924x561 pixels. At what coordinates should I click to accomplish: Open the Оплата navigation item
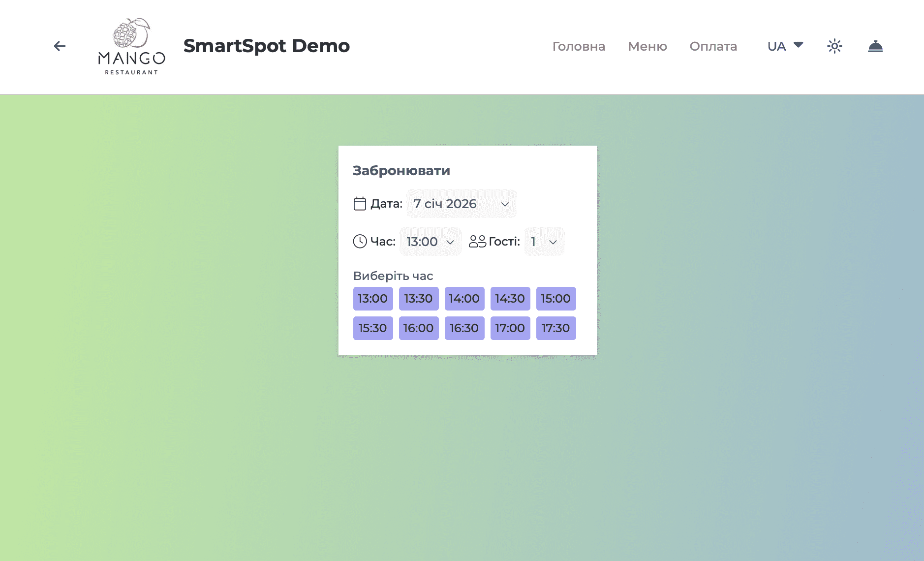[713, 46]
